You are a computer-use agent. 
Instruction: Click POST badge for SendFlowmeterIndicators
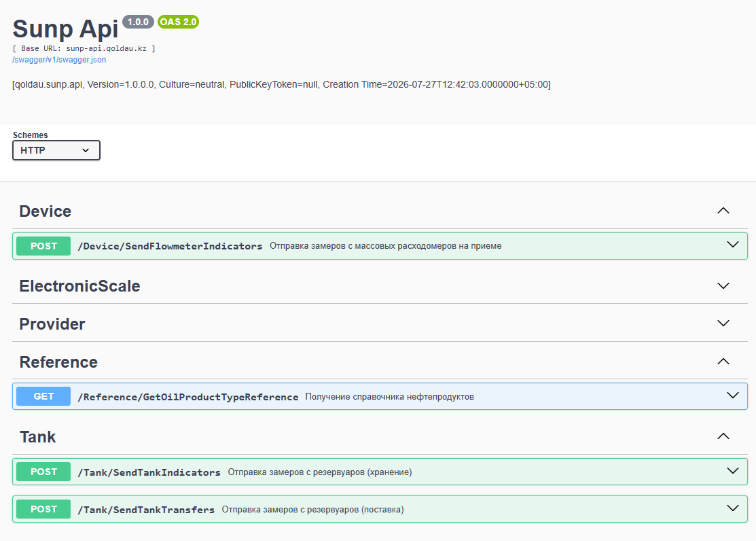tap(43, 246)
